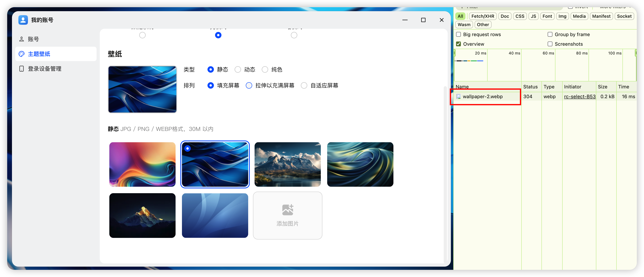
Task: Pick the snowy mountain lake wallpaper
Action: (287, 164)
